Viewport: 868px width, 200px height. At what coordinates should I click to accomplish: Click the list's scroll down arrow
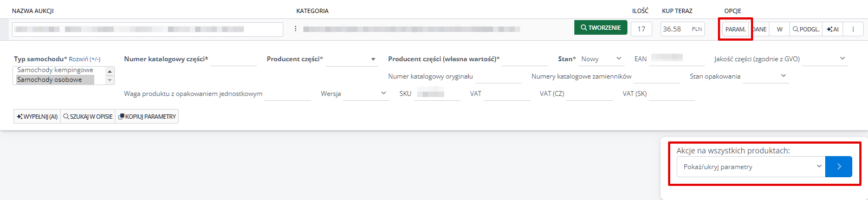110,80
